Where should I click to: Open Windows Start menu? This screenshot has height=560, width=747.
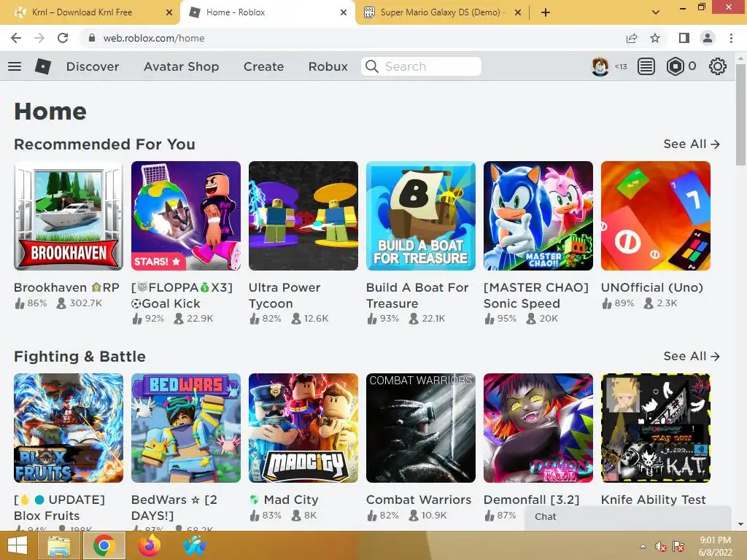click(18, 545)
